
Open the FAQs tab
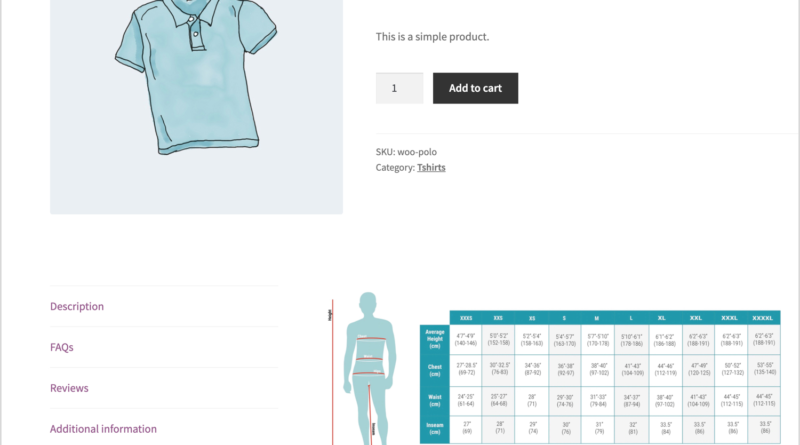[x=62, y=347]
